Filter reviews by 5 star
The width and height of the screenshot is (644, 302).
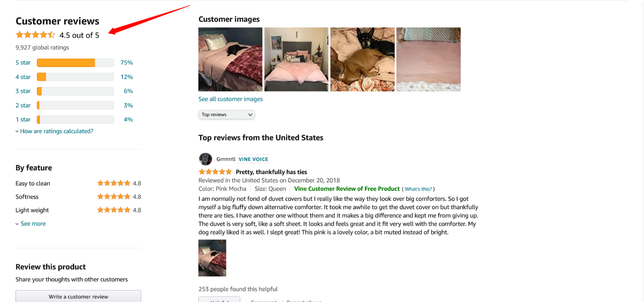coord(23,63)
